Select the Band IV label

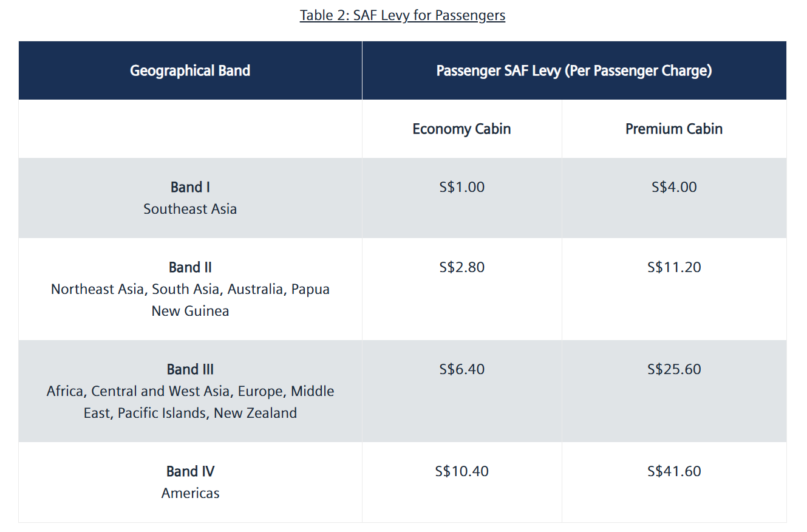point(190,471)
